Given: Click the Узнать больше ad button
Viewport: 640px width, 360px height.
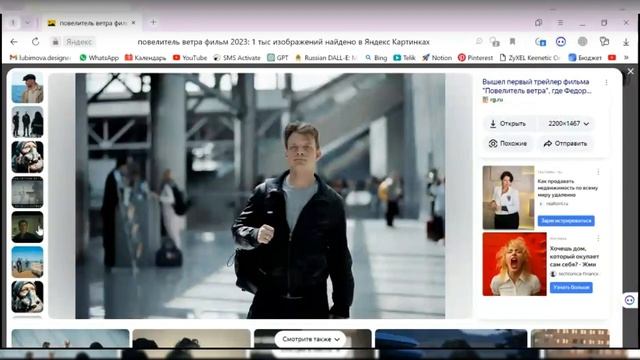Looking at the screenshot, I should (x=571, y=287).
